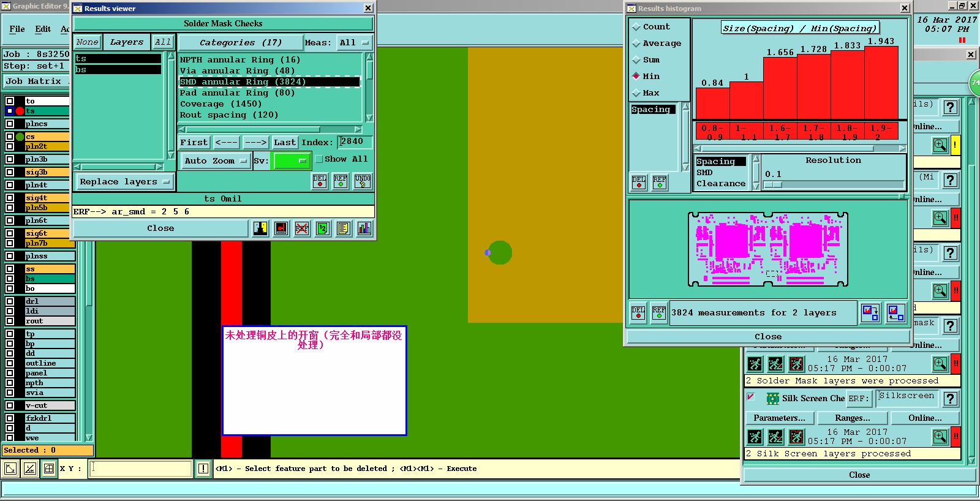
Task: Click the grid snap icon at bottom left
Action: coord(49,469)
